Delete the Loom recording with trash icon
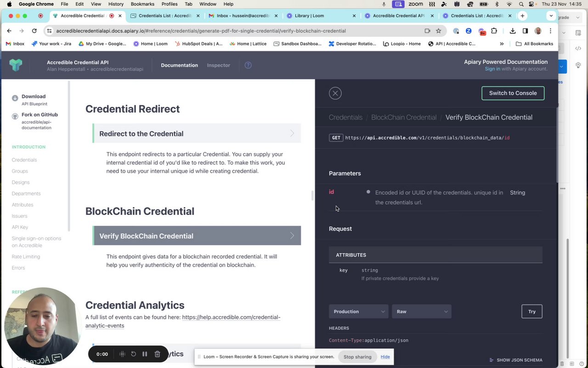 pyautogui.click(x=157, y=354)
